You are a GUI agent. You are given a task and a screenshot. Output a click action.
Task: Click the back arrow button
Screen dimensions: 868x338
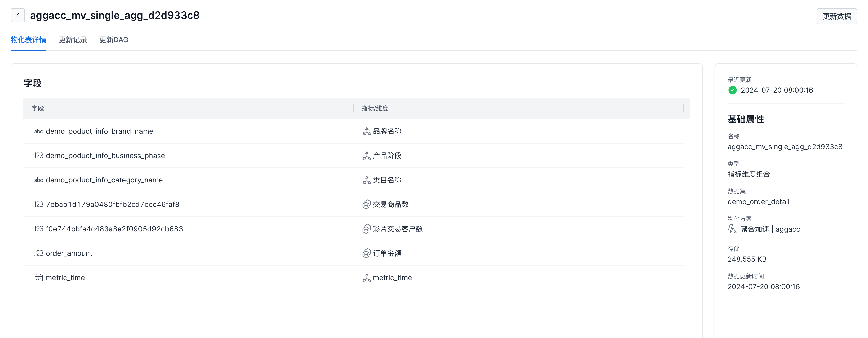(x=18, y=16)
